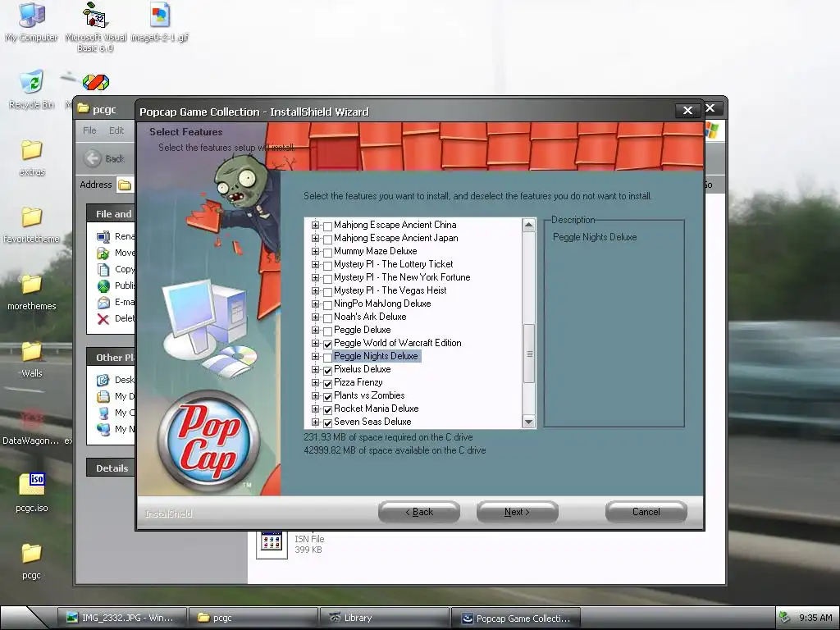Click the Back button in wizard

click(419, 512)
